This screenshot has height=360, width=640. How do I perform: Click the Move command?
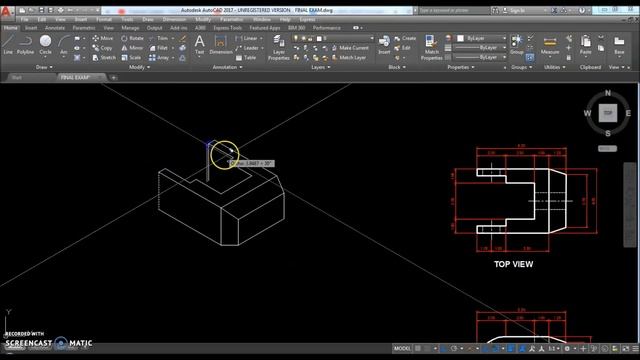point(103,38)
